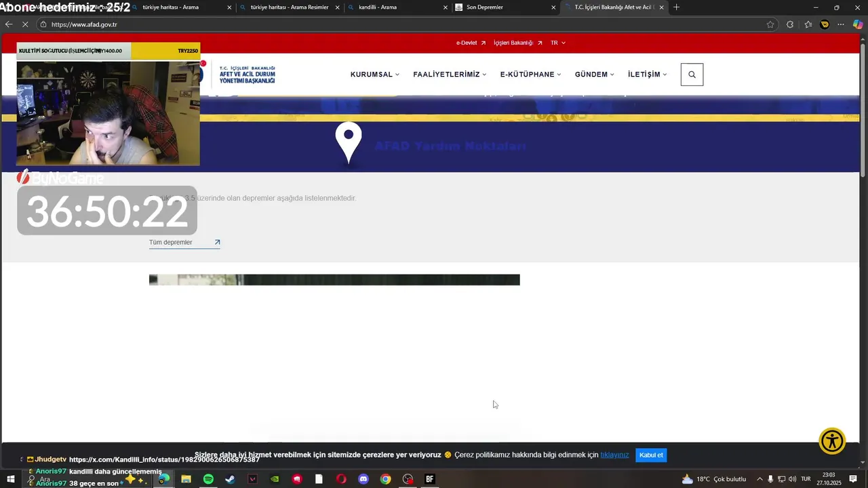Screen dimensions: 868x488
Task: Click the AFAD site search icon
Action: point(692,75)
